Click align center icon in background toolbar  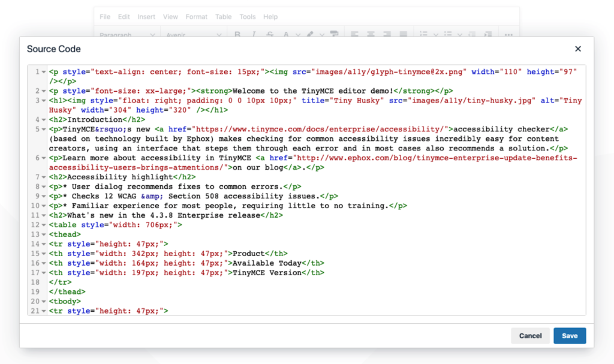tap(371, 34)
